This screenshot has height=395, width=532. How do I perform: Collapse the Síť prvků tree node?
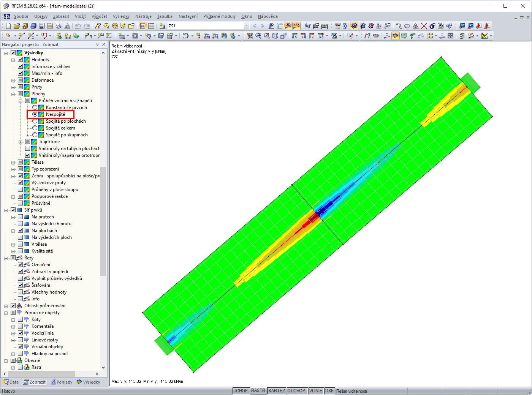6,210
